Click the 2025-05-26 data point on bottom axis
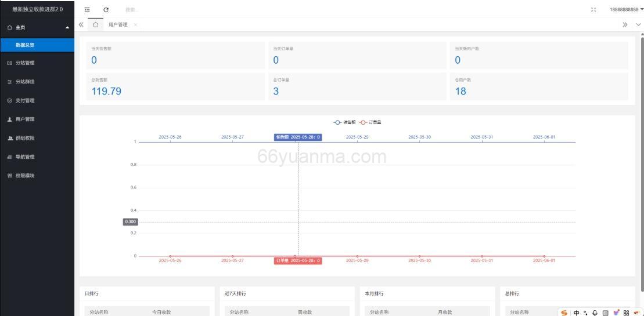The width and height of the screenshot is (644, 316). [170, 256]
